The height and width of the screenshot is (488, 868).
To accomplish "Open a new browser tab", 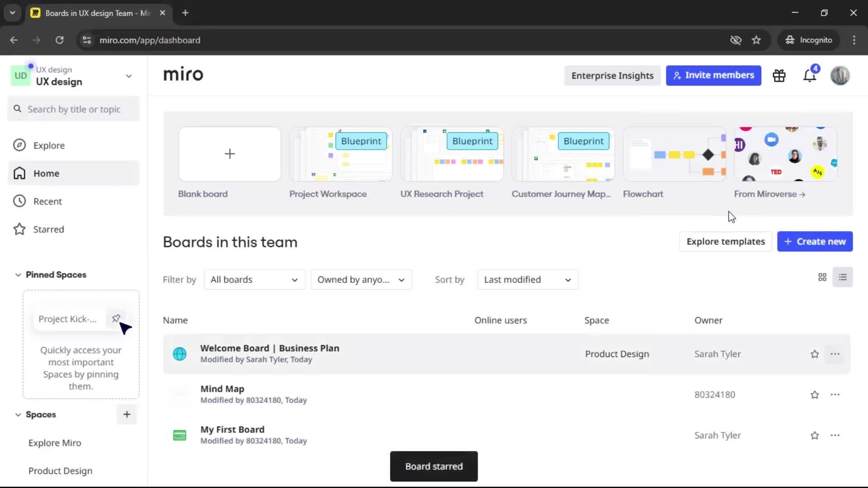I will [185, 13].
